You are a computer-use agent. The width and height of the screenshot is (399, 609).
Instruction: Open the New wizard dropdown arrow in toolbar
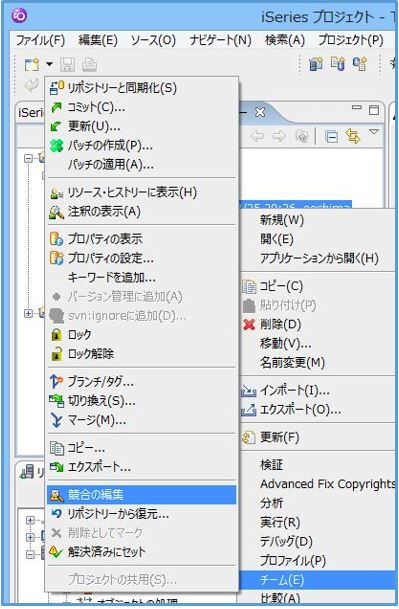[x=49, y=64]
